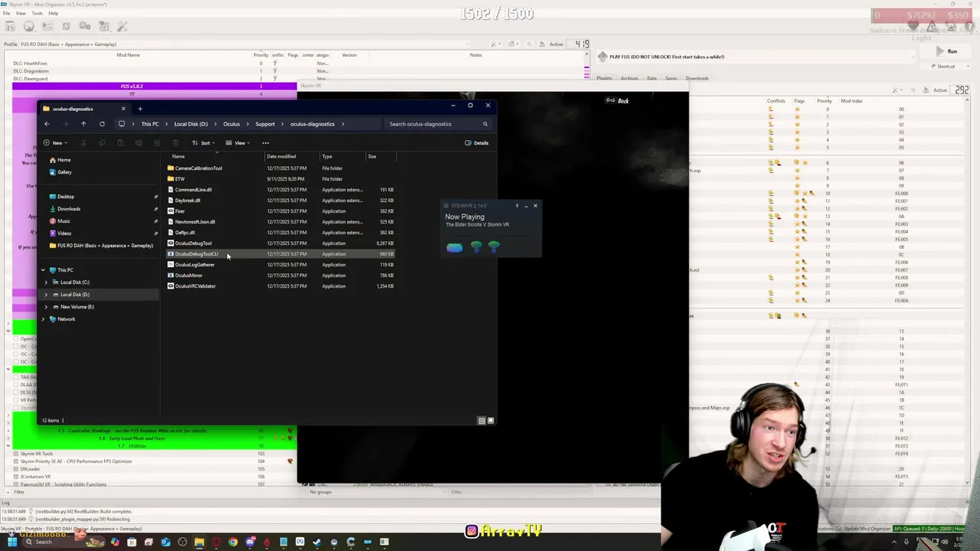Toggle the Skyrim VR Tools mod checkbox

pyautogui.click(x=16, y=454)
